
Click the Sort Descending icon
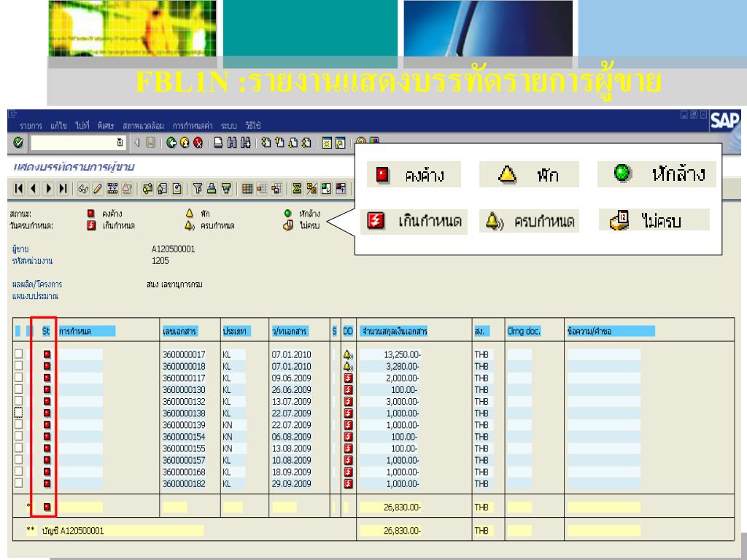click(x=227, y=189)
